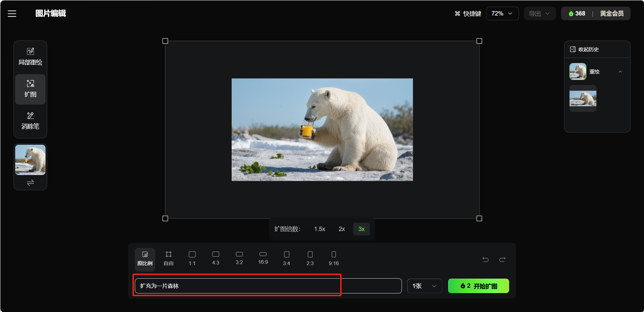Image resolution: width=644 pixels, height=312 pixels.
Task: Collapse the 重绘 history group
Action: point(620,72)
